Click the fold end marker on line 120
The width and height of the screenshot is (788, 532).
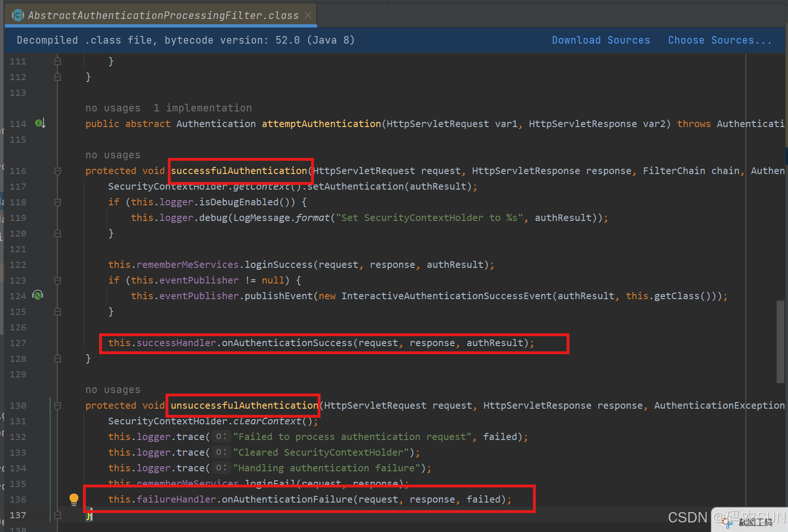57,233
